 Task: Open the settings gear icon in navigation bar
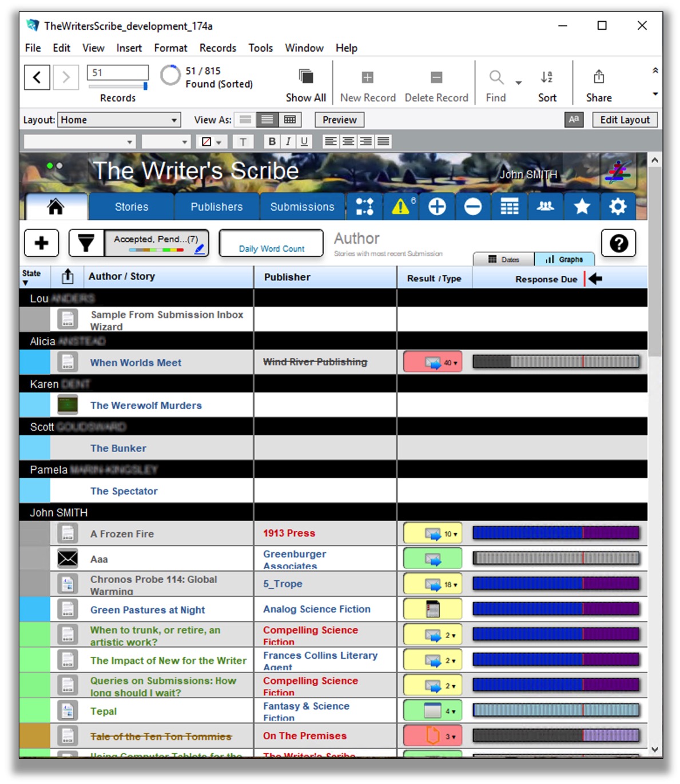click(x=618, y=207)
